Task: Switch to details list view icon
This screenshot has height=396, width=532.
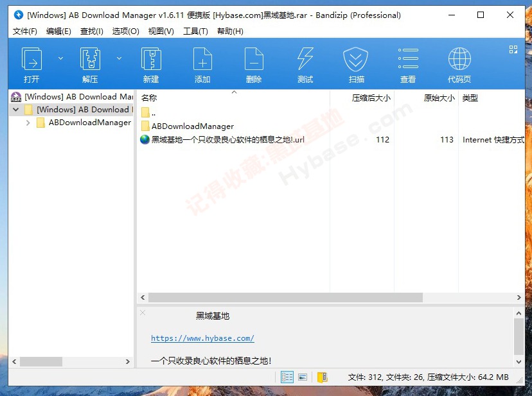Action: [287, 377]
